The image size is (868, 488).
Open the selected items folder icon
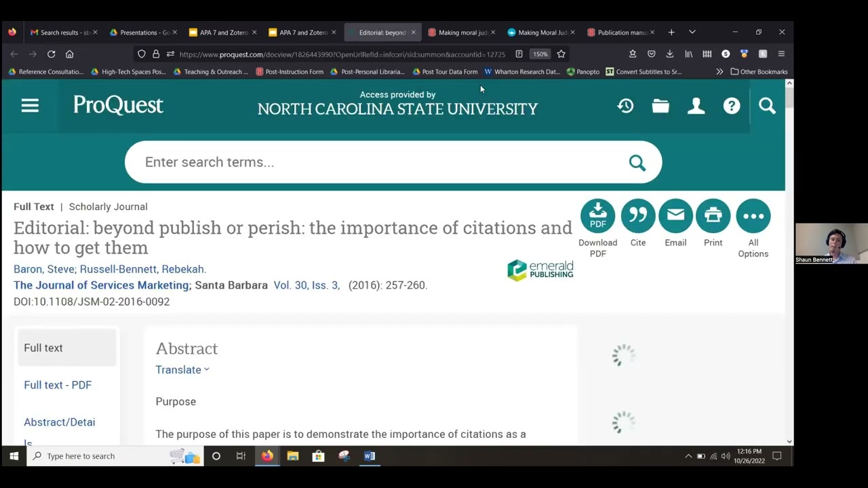[x=660, y=106]
